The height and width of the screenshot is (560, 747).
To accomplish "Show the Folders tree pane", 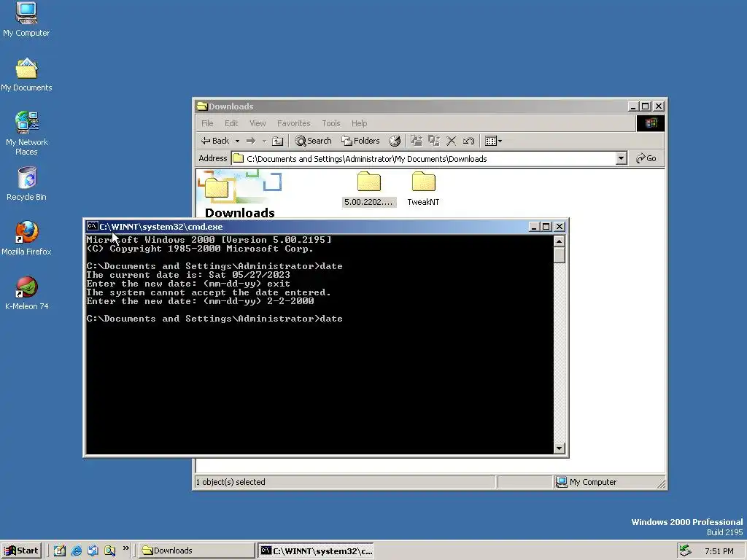I will (x=360, y=141).
